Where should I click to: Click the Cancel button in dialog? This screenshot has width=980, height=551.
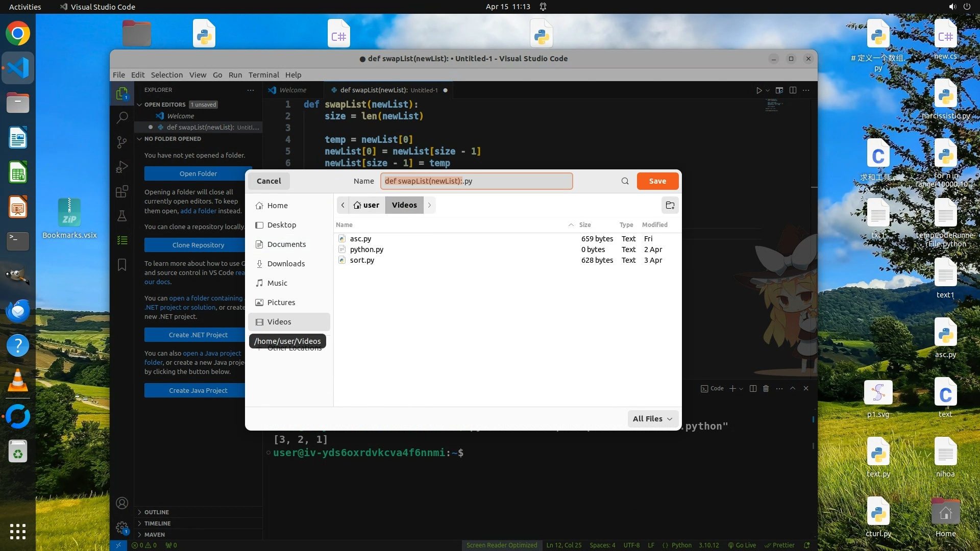(268, 181)
